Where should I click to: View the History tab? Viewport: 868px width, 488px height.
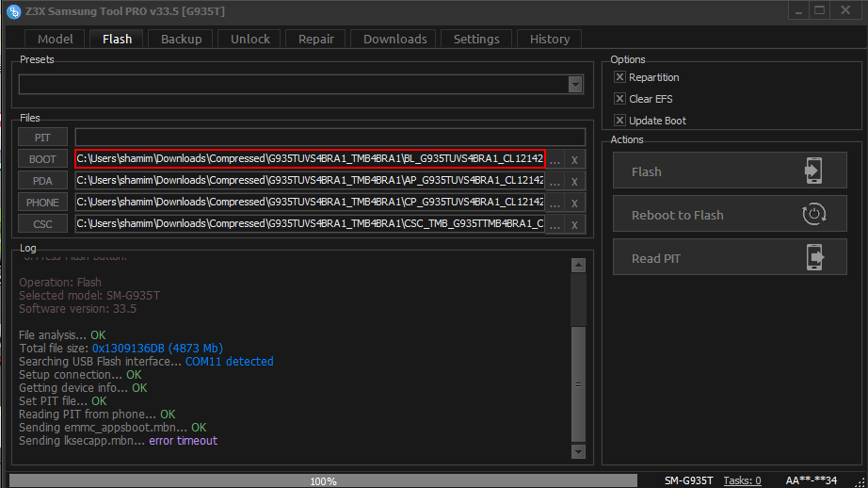pos(549,39)
